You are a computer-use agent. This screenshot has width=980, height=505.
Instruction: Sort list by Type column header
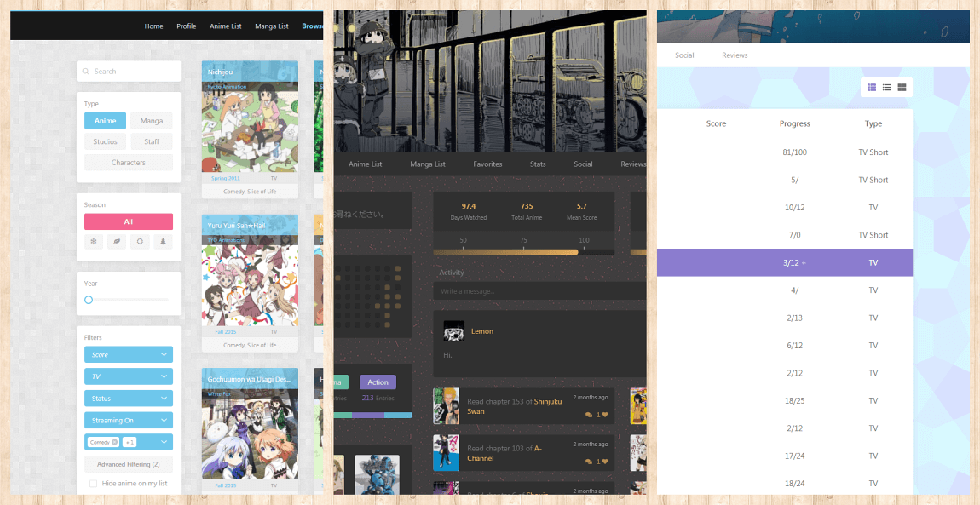(873, 123)
